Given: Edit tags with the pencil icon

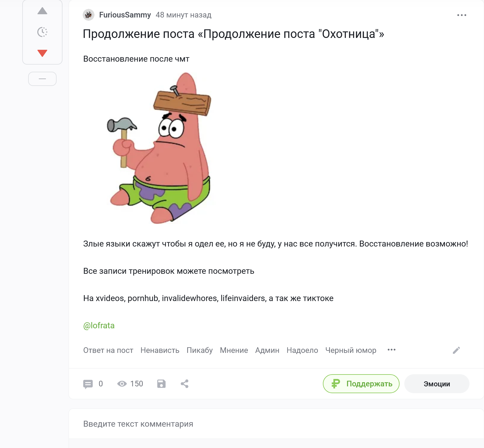Looking at the screenshot, I should click(456, 350).
